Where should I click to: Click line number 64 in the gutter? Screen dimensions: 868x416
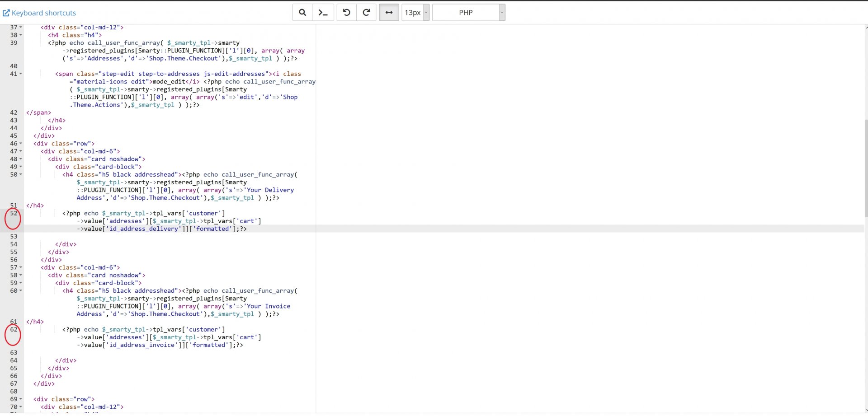(x=14, y=360)
